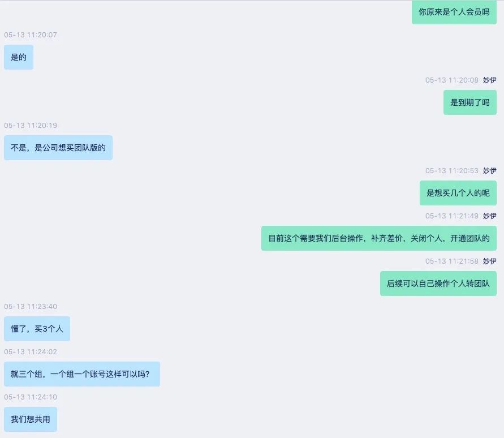
Task: Select the last message '我们想共用'
Action: 31,419
